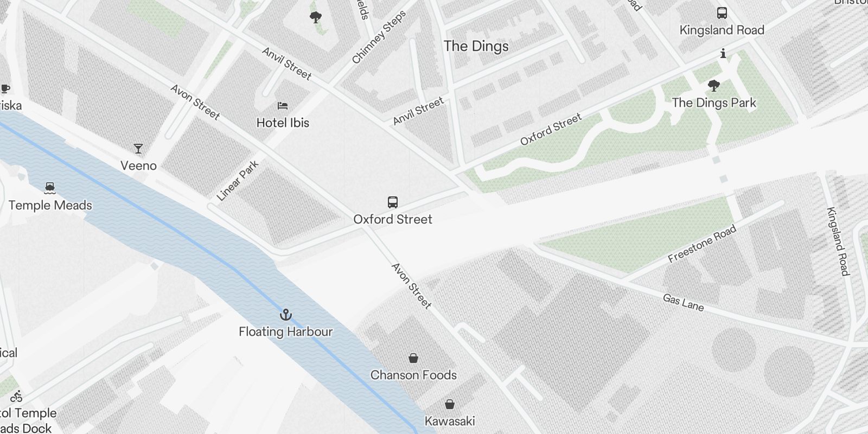Select the Temple Meads ferry icon
Image resolution: width=868 pixels, height=434 pixels.
[x=50, y=188]
